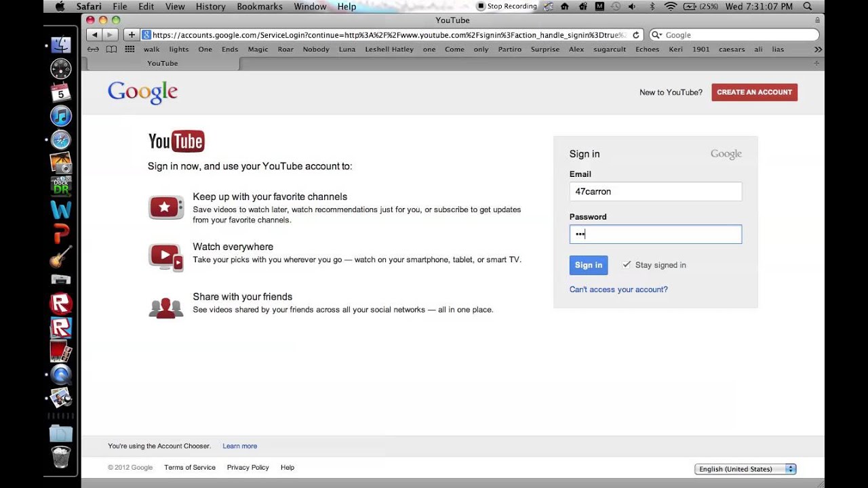Click the Stop Recording indicator
Image resolution: width=868 pixels, height=488 pixels.
(507, 6)
